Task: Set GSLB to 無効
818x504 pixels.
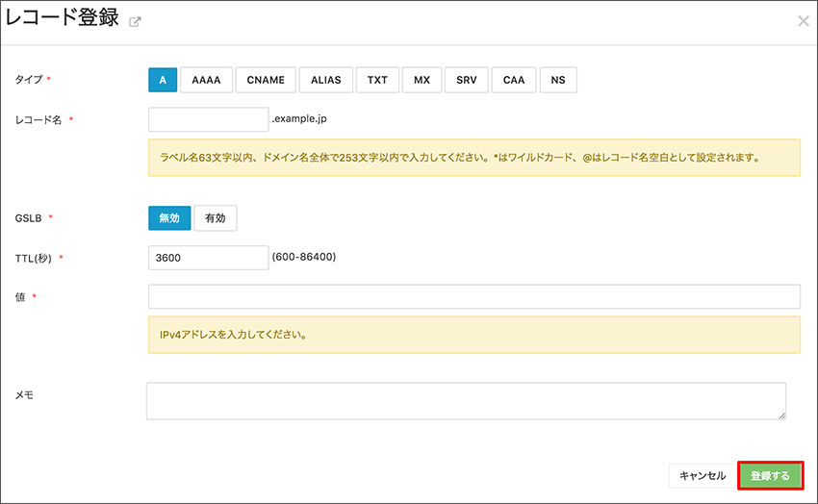Action: [x=169, y=218]
